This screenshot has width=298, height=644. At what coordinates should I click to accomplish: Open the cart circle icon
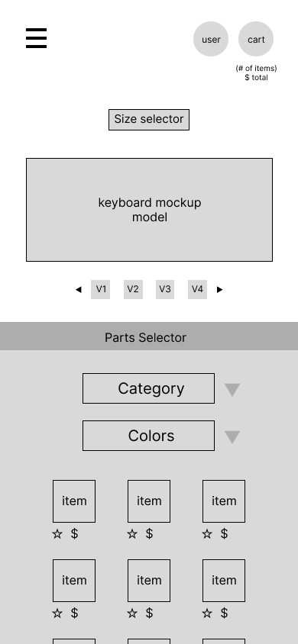coord(256,39)
